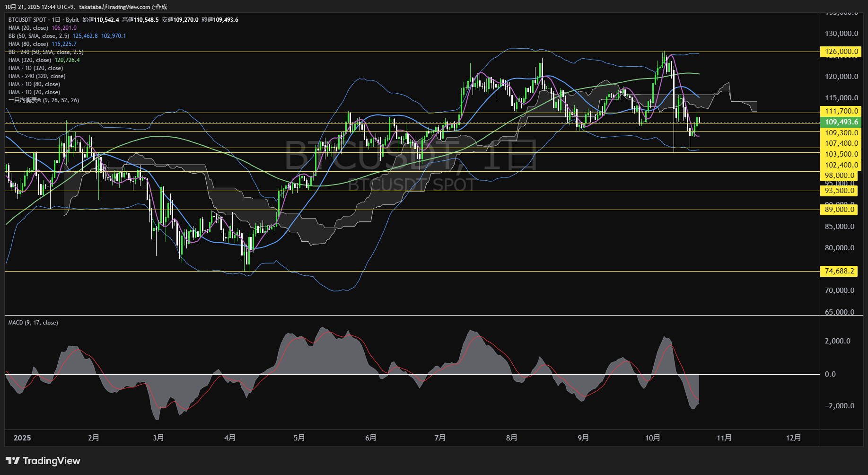This screenshot has height=475, width=868.
Task: Open the 一目均衡表 (9, 26, 52, 26) legend
Action: click(x=44, y=100)
